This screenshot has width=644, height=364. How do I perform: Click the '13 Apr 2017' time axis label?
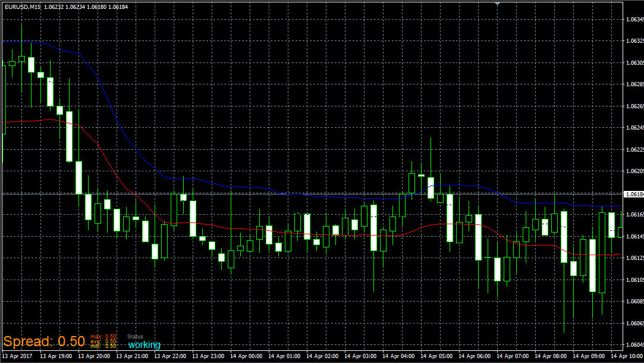[x=17, y=356]
